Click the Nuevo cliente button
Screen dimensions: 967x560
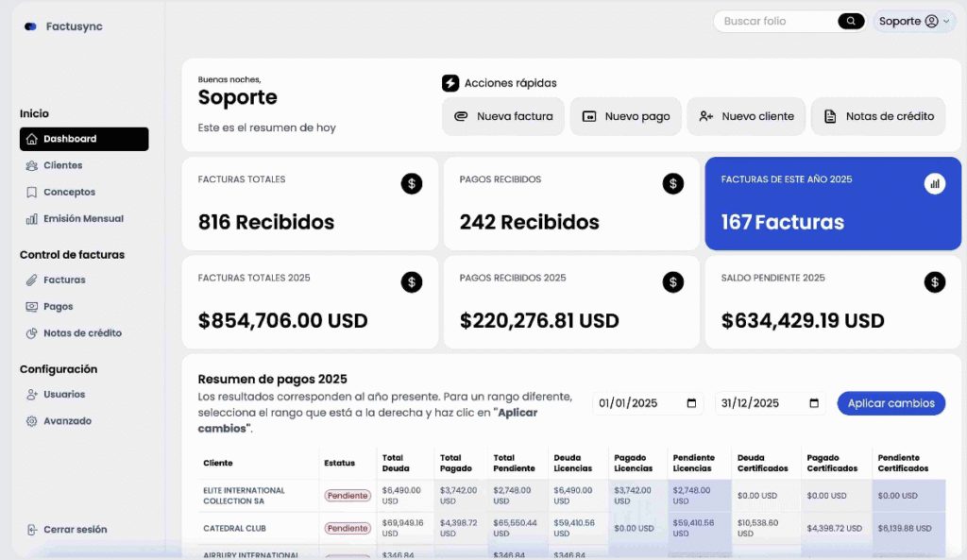coord(746,116)
